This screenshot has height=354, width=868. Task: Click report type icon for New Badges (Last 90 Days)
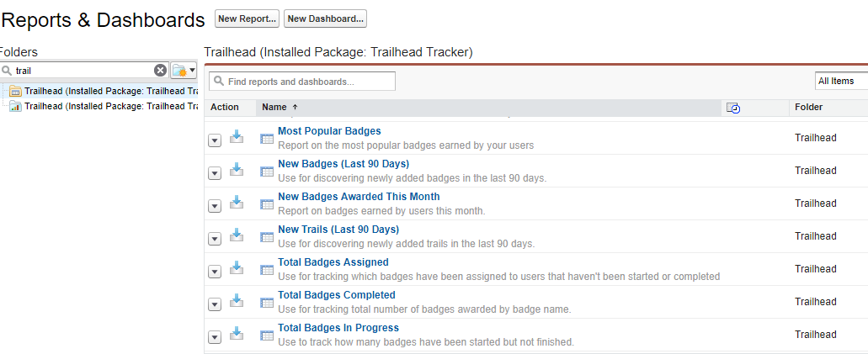pos(267,172)
